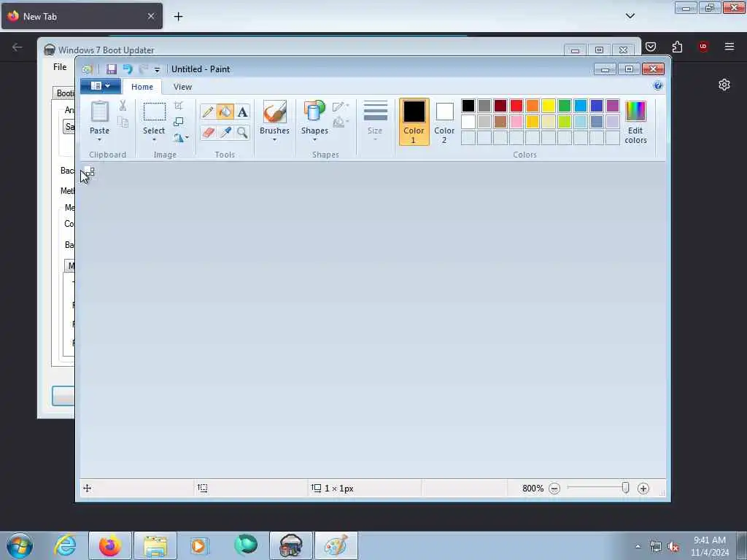Click the Crop icon in Image group
This screenshot has height=560, width=747.
tap(179, 106)
